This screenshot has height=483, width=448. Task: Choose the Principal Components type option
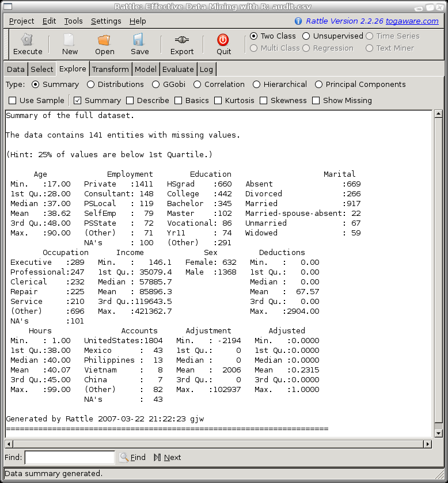(x=318, y=85)
